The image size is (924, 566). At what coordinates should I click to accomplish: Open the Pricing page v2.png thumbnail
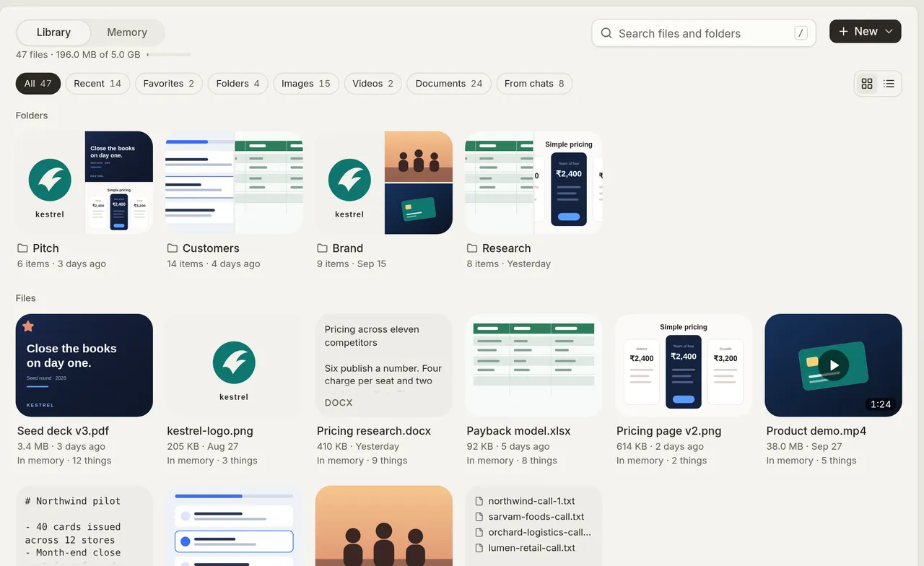tap(684, 365)
